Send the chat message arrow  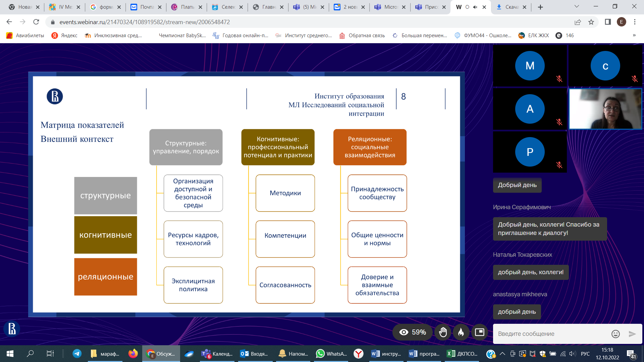pyautogui.click(x=632, y=334)
